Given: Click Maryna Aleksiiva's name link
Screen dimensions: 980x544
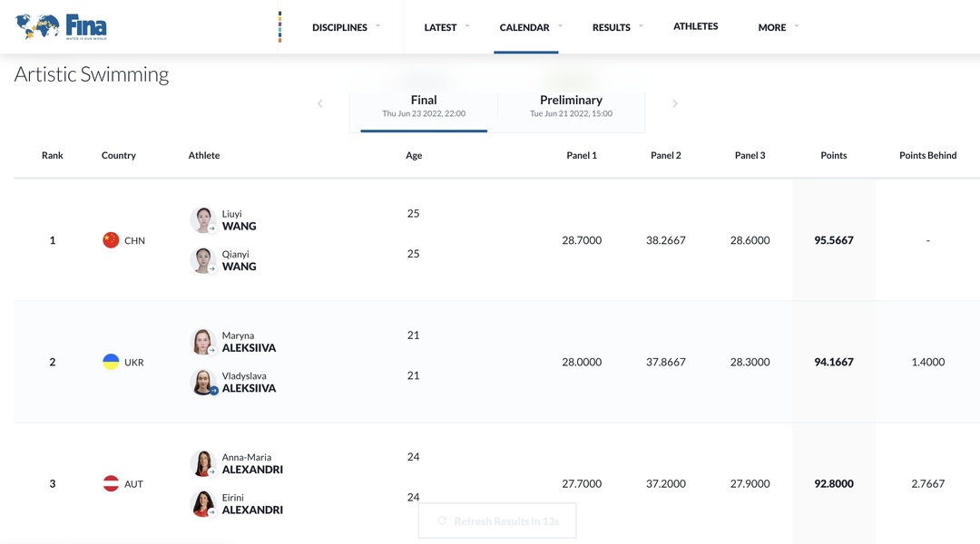Looking at the screenshot, I should coord(249,342).
